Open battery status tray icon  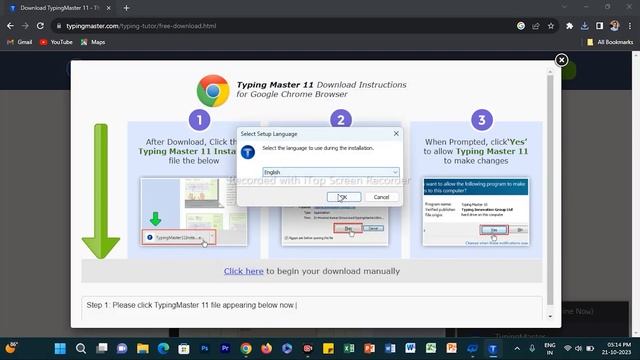tap(590, 349)
